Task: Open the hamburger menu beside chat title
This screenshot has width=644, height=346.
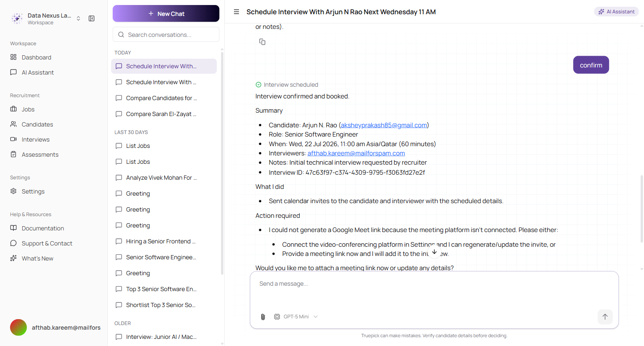Action: click(236, 12)
